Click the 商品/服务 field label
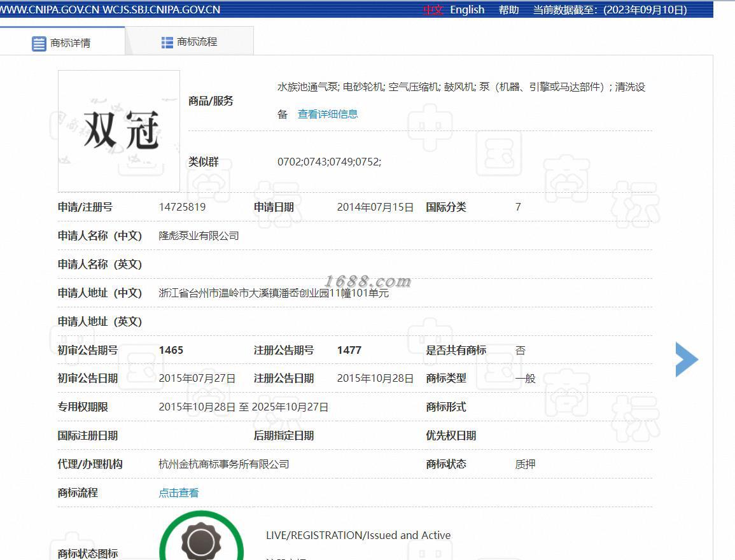The image size is (735, 560). [x=211, y=101]
